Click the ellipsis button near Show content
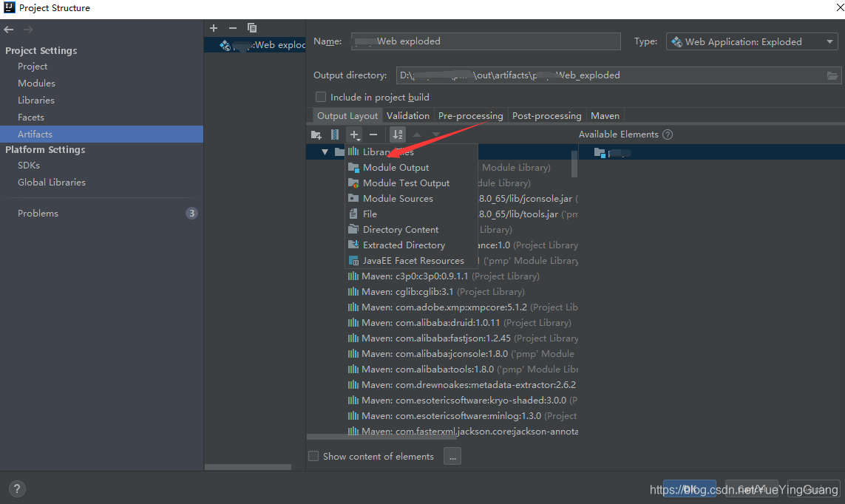The height and width of the screenshot is (504, 845). pos(452,457)
